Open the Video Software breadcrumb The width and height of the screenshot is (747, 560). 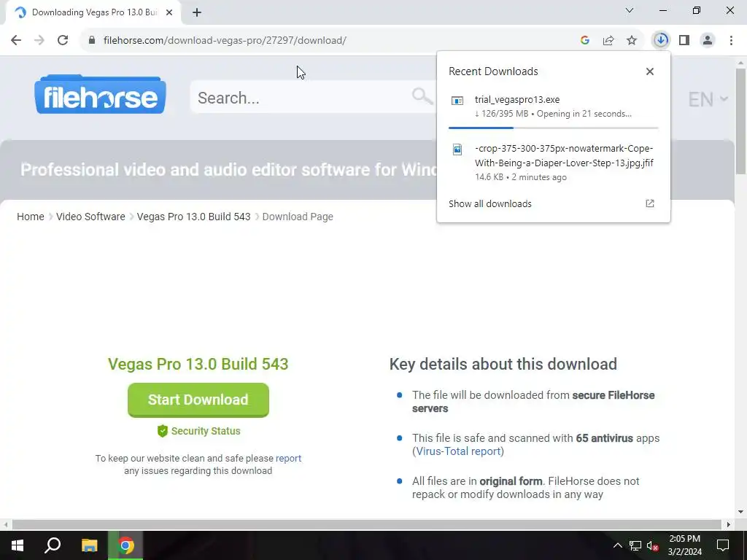[90, 217]
